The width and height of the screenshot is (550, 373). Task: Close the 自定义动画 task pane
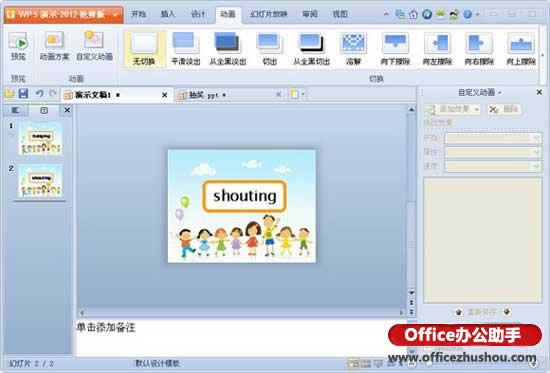(x=539, y=92)
